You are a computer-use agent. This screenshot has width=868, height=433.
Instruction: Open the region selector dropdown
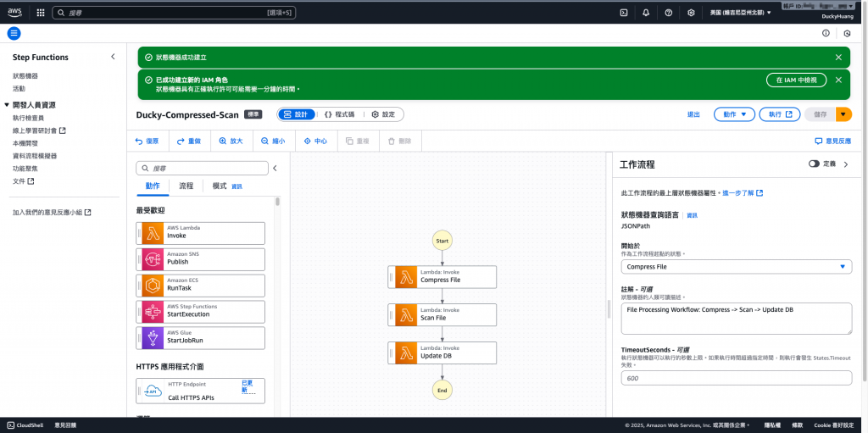coord(740,13)
